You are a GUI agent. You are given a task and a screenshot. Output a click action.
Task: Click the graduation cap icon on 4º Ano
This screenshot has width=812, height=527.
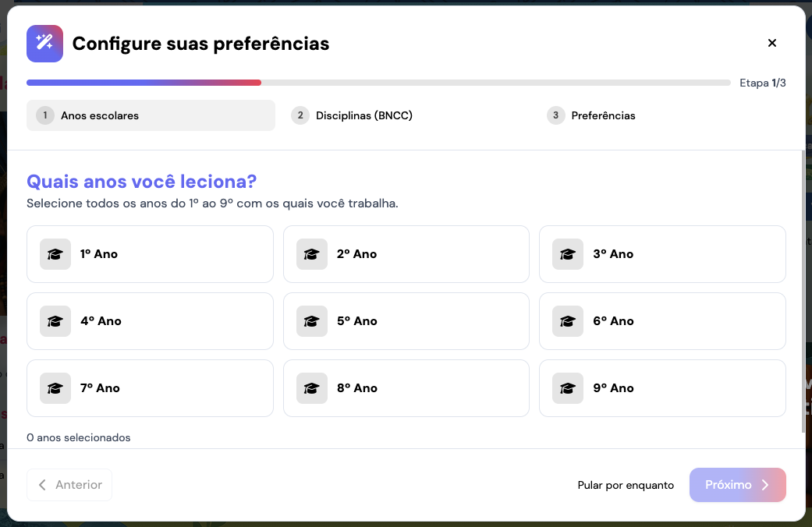click(55, 321)
